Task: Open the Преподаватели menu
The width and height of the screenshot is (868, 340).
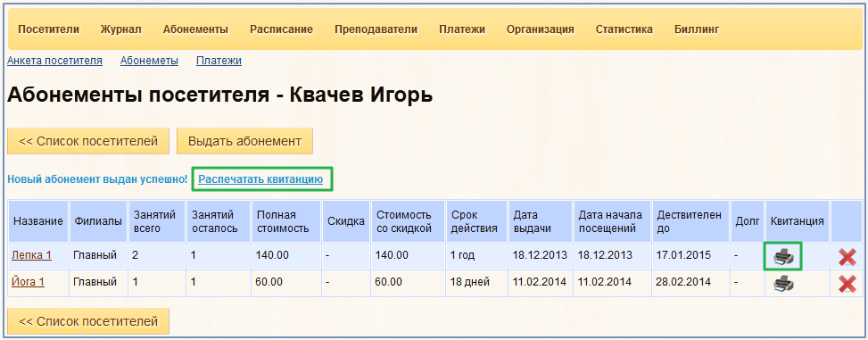Action: pyautogui.click(x=376, y=29)
